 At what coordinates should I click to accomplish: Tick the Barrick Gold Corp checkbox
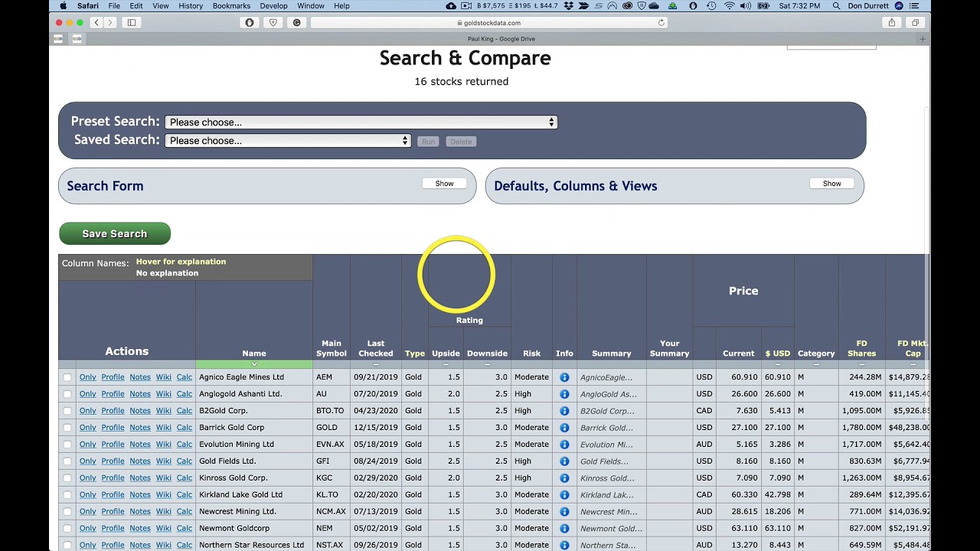pos(67,428)
